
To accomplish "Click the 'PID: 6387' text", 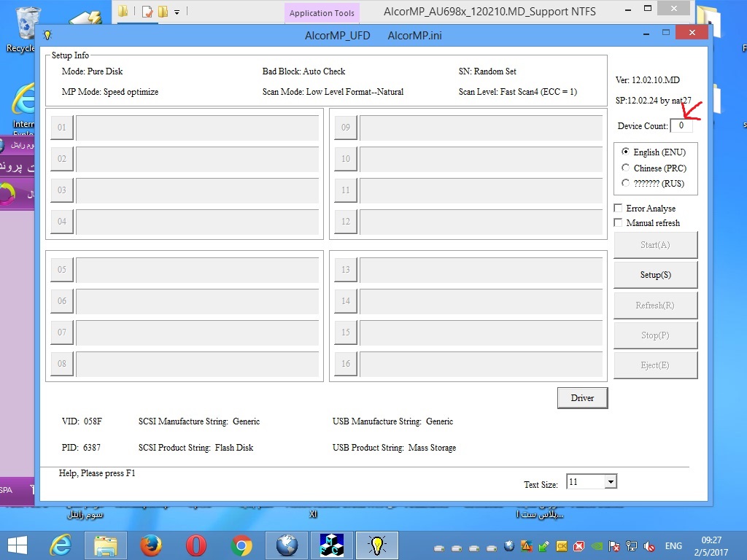I will tap(81, 448).
